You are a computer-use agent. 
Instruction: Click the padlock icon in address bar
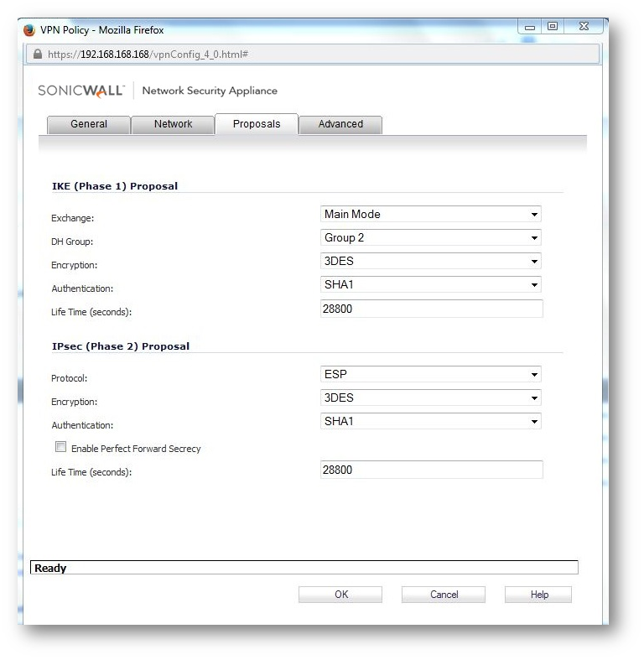(38, 54)
